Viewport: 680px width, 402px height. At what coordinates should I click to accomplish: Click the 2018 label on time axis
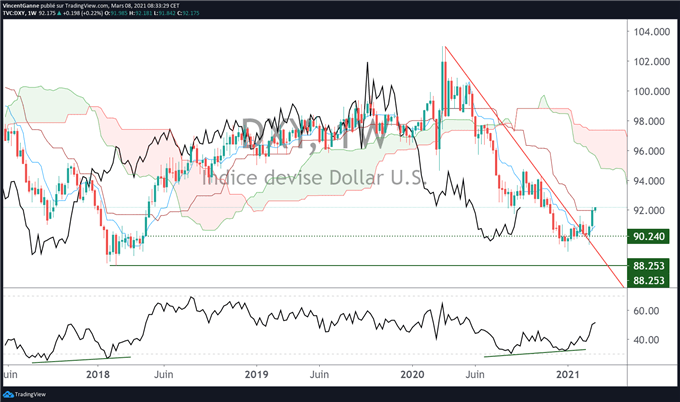(98, 374)
